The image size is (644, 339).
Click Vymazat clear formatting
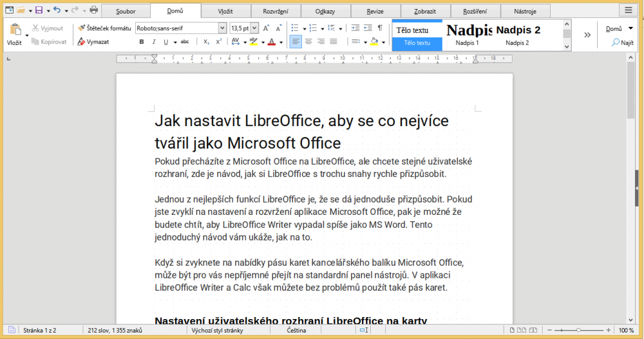point(93,41)
